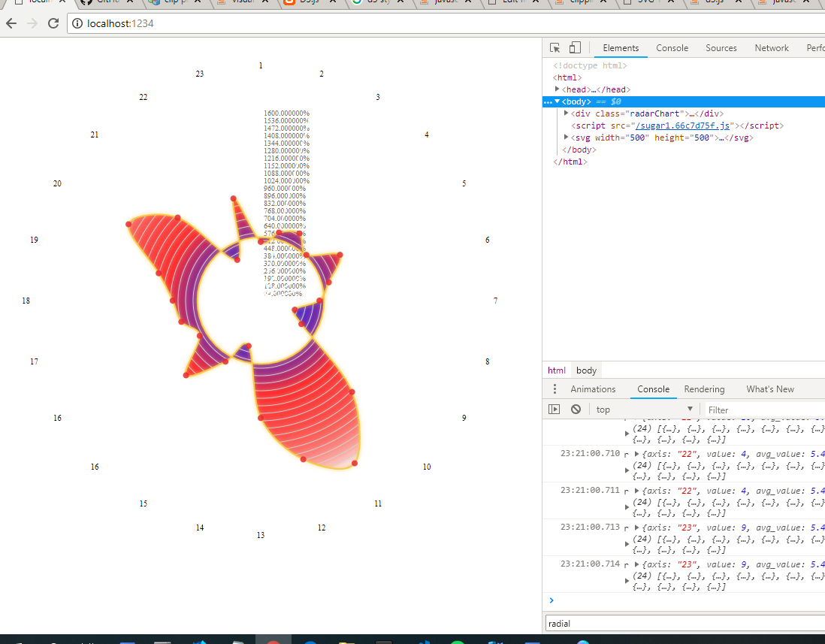Activate the DevTools element inspector icon
825x644 pixels.
(x=555, y=48)
